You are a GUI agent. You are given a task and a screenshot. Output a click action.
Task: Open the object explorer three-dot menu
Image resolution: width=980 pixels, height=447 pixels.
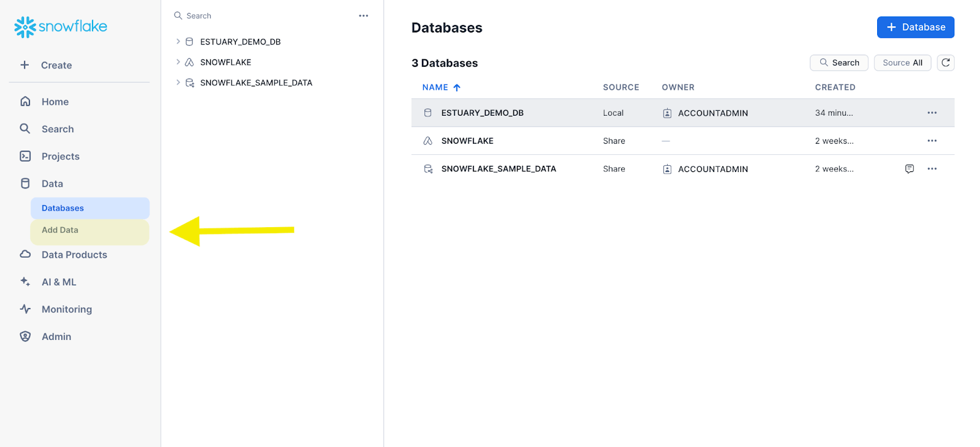(364, 16)
